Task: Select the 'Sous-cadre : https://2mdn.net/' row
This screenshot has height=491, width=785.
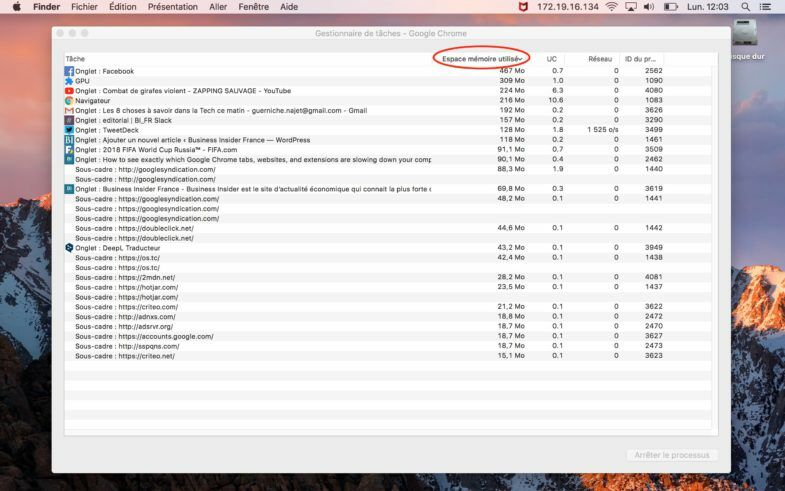Action: (387, 277)
